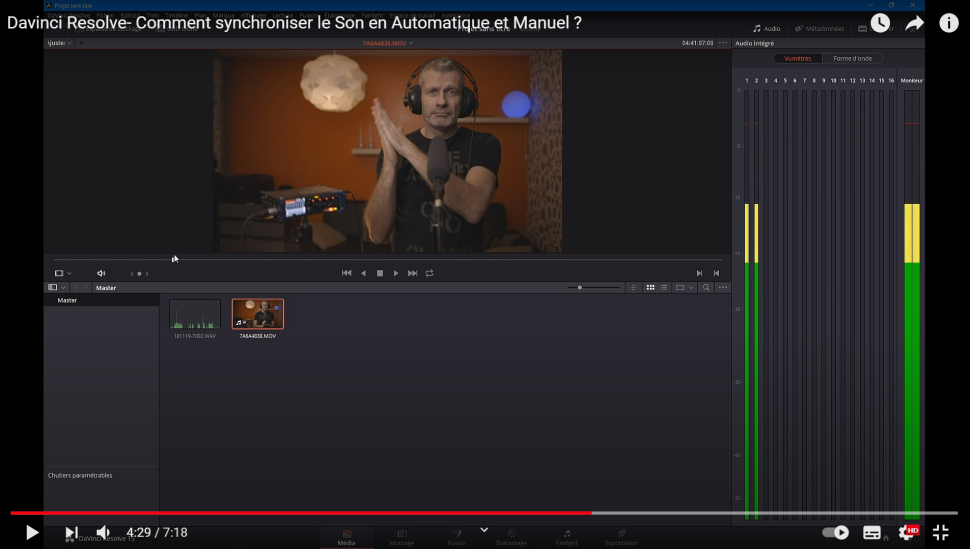The width and height of the screenshot is (970, 549).
Task: Click the Master breadcrumb label
Action: click(106, 288)
